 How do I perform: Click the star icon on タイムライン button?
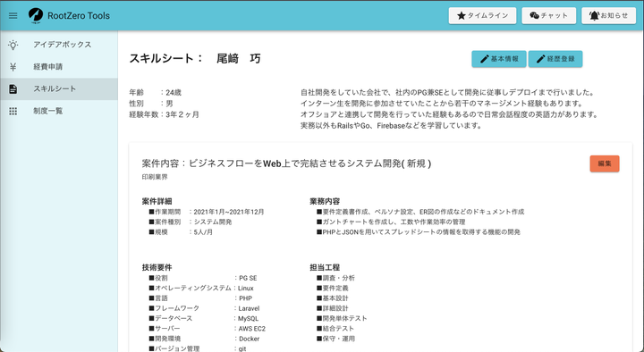(x=462, y=15)
